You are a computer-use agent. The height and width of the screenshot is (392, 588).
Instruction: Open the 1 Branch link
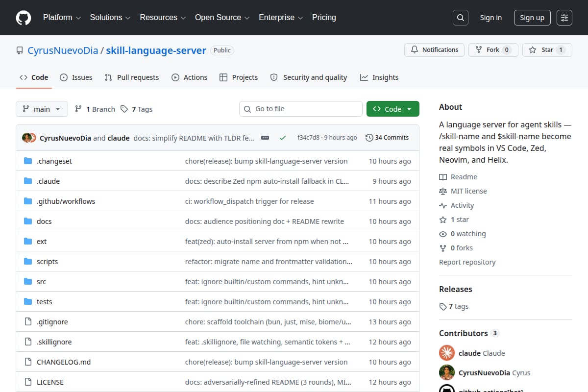(95, 109)
